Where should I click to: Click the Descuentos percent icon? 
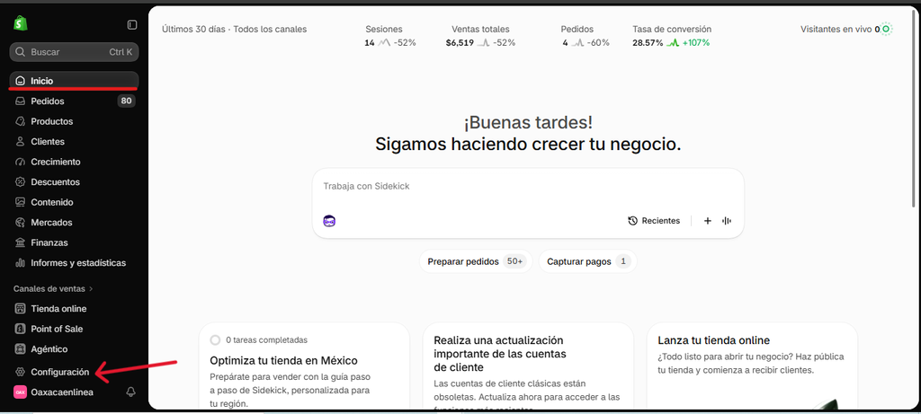(21, 182)
